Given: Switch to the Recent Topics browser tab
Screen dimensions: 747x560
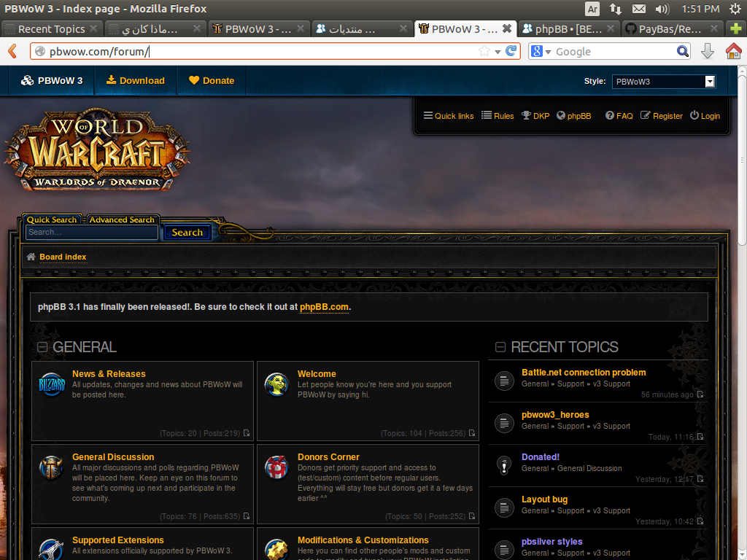Looking at the screenshot, I should pos(51,29).
